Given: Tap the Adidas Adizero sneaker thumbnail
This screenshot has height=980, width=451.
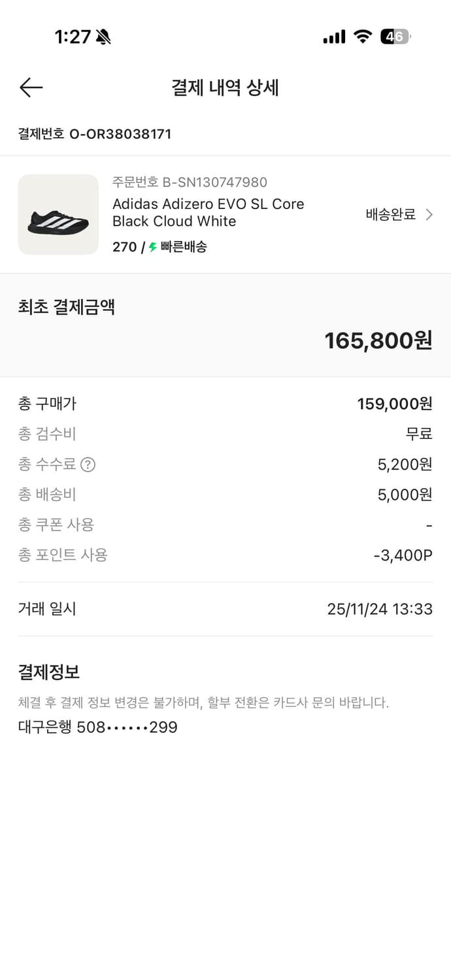Looking at the screenshot, I should tap(58, 214).
